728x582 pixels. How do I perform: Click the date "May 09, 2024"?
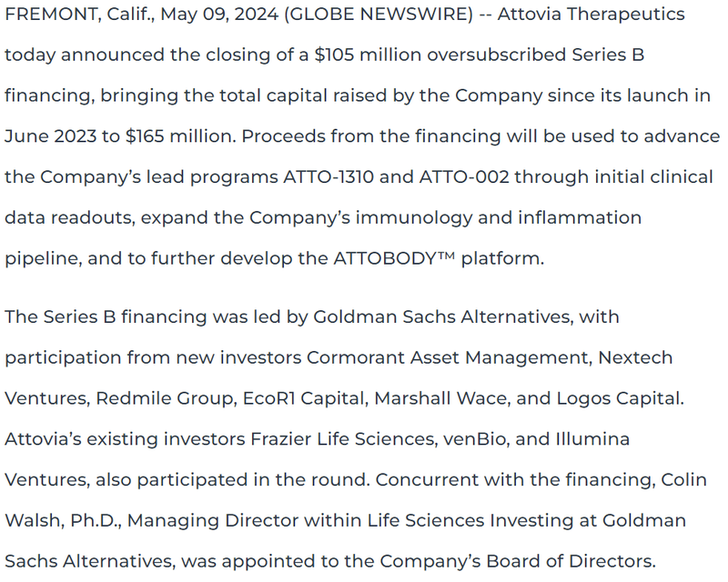tap(190, 15)
